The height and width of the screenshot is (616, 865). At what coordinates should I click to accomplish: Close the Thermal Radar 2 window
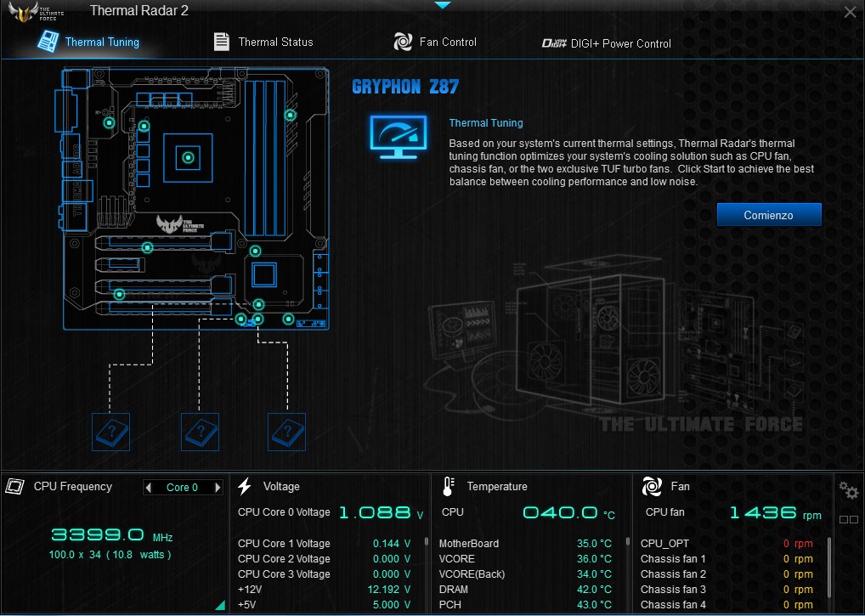pos(850,12)
